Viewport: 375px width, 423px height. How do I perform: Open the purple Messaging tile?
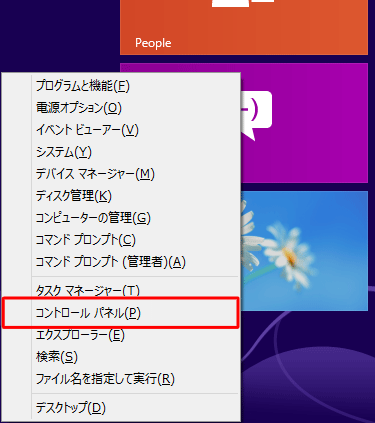pyautogui.click(x=304, y=123)
